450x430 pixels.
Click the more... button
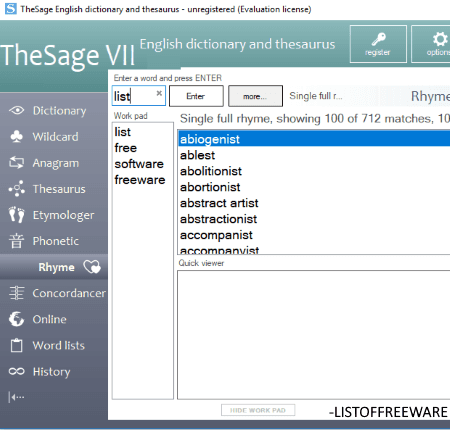(x=255, y=96)
